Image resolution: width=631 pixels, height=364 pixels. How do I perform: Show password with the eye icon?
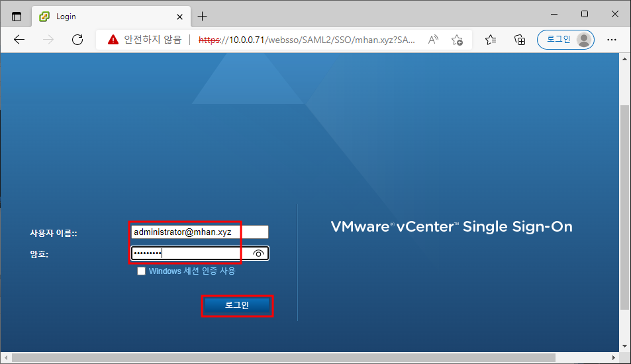point(258,253)
